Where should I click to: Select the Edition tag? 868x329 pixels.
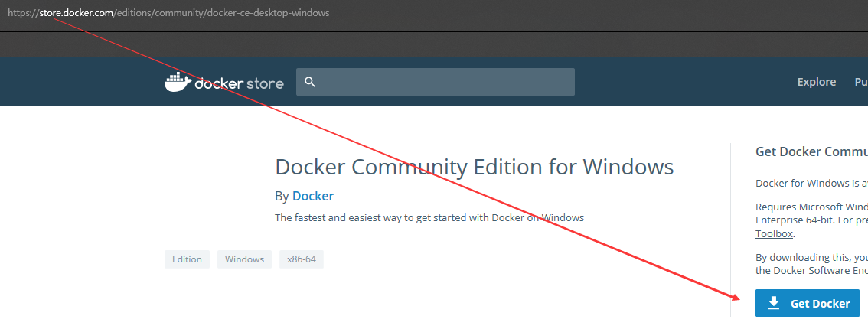(187, 259)
